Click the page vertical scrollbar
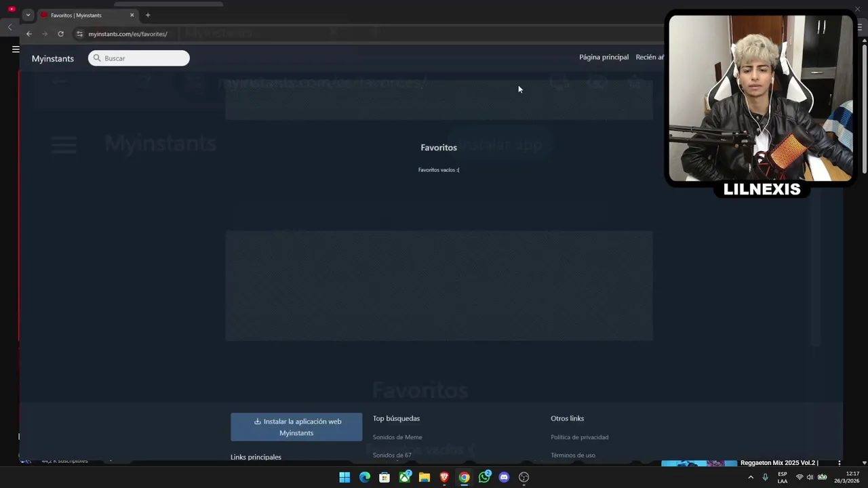This screenshot has width=868, height=488. [x=864, y=108]
